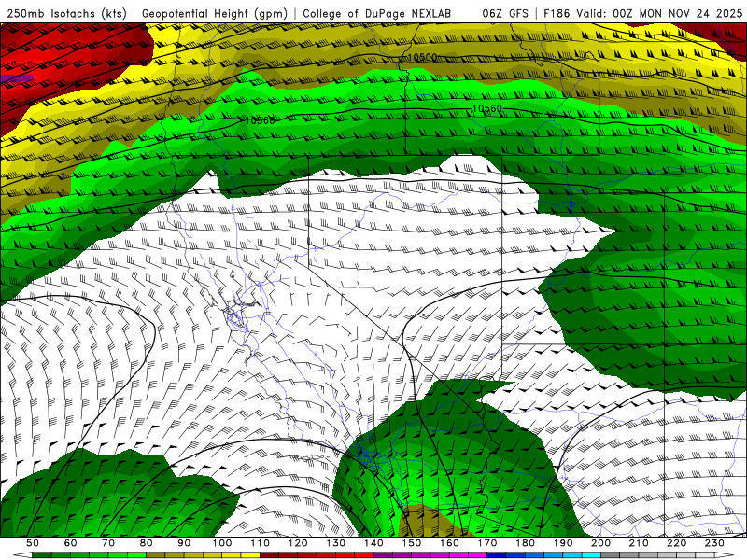This screenshot has height=560, width=747.
Task: Pick the dark blue swatch right of 170
Action: tap(497, 555)
